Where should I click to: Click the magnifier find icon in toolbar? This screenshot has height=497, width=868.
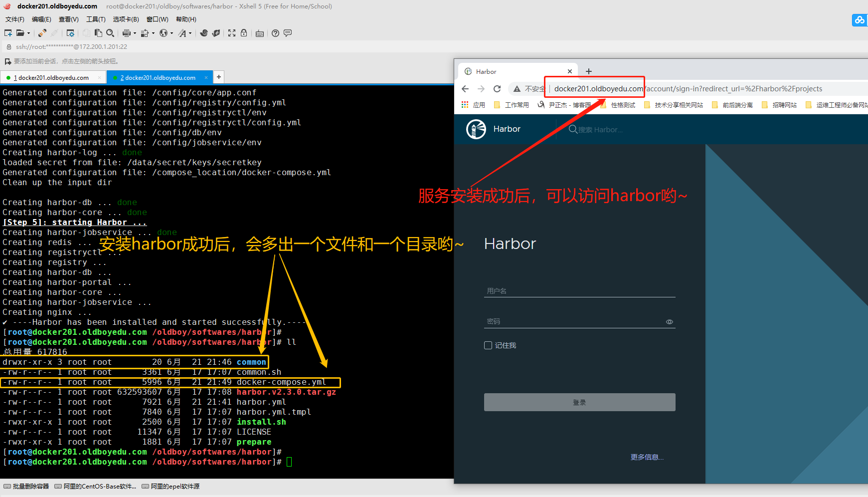(110, 33)
